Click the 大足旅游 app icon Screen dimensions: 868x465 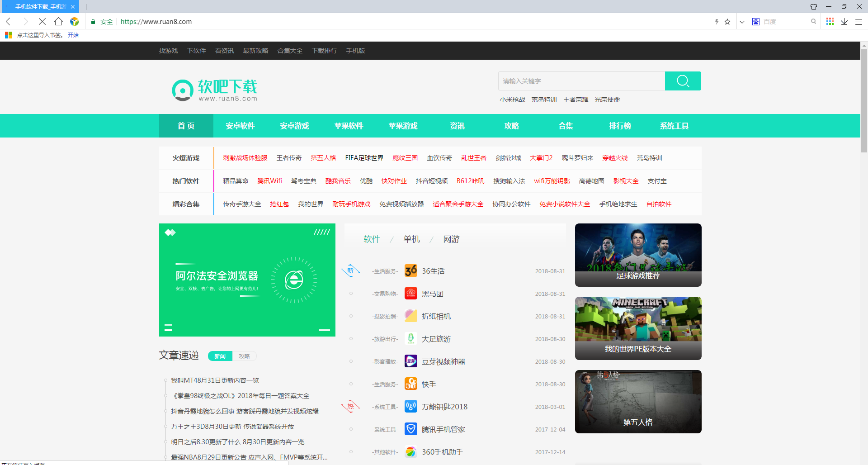click(411, 339)
